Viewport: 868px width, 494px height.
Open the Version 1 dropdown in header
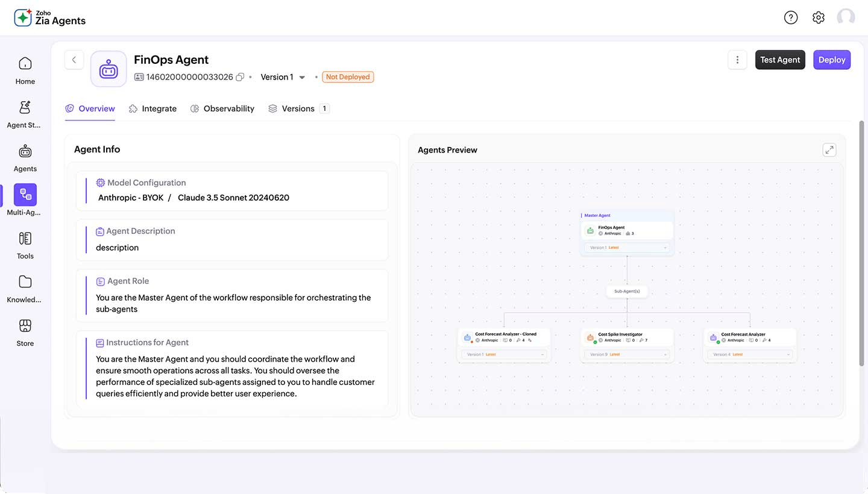(x=283, y=77)
